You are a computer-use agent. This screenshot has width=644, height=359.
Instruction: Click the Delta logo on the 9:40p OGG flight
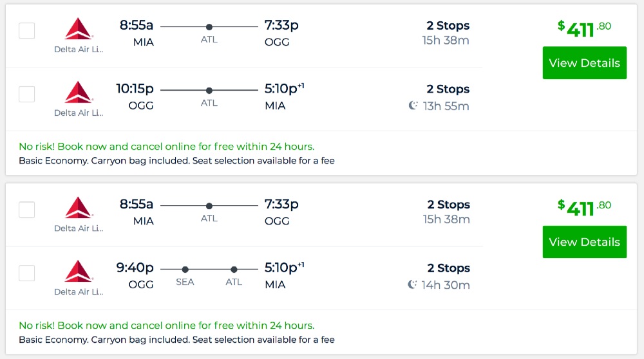coord(79,272)
